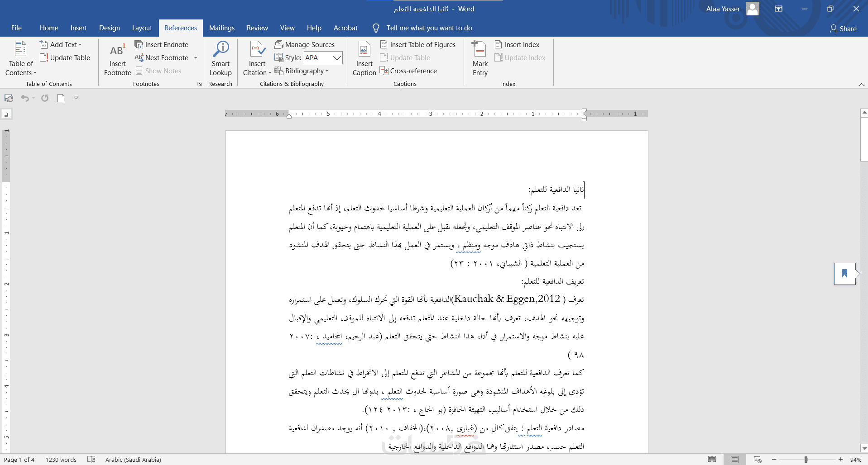Click the Redo (repeat) icon
868x465 pixels.
point(45,98)
